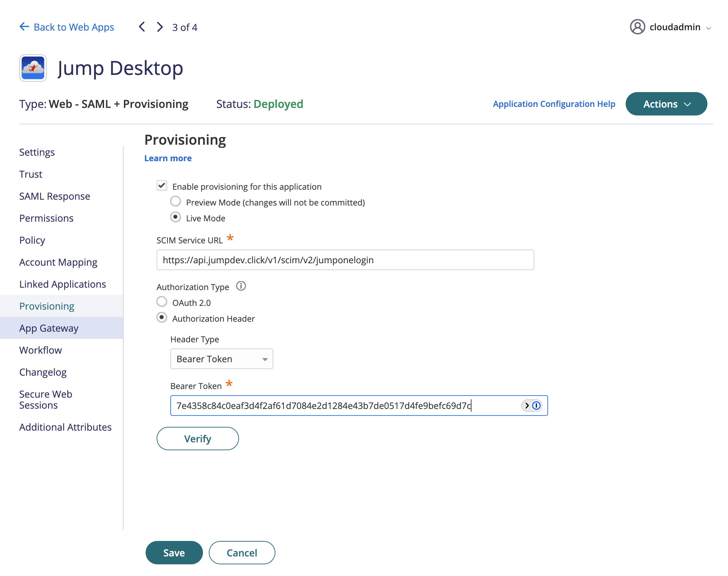728x576 pixels.
Task: Click the arrow icon inside Bearer Token field
Action: pos(527,406)
